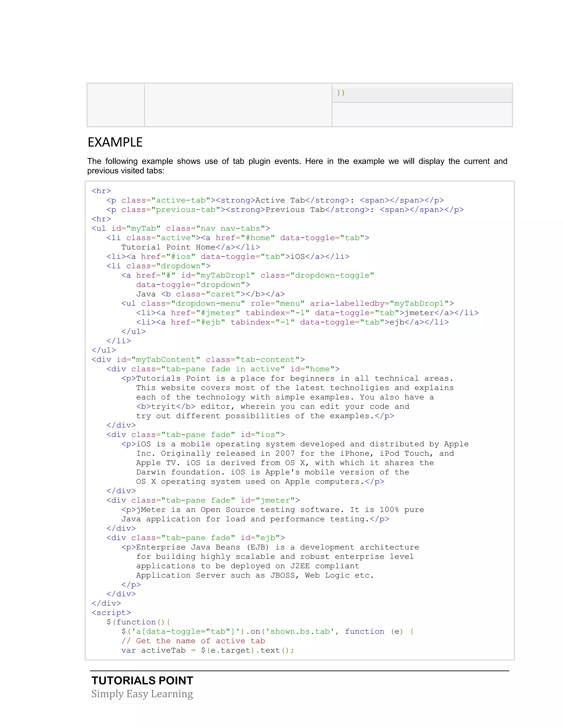Click the line 'tab-pane fade' id="jmeter"
The width and height of the screenshot is (563, 728).
203,500
